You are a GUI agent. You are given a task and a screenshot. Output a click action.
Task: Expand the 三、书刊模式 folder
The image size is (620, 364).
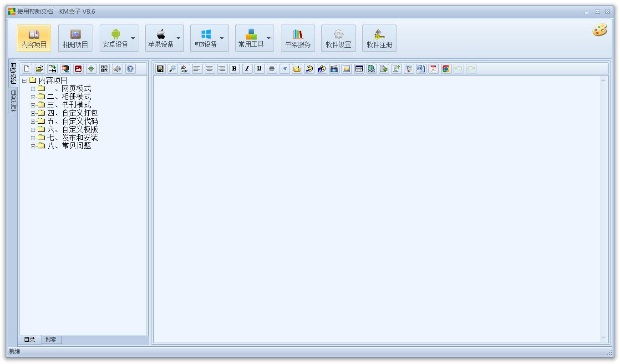click(33, 105)
